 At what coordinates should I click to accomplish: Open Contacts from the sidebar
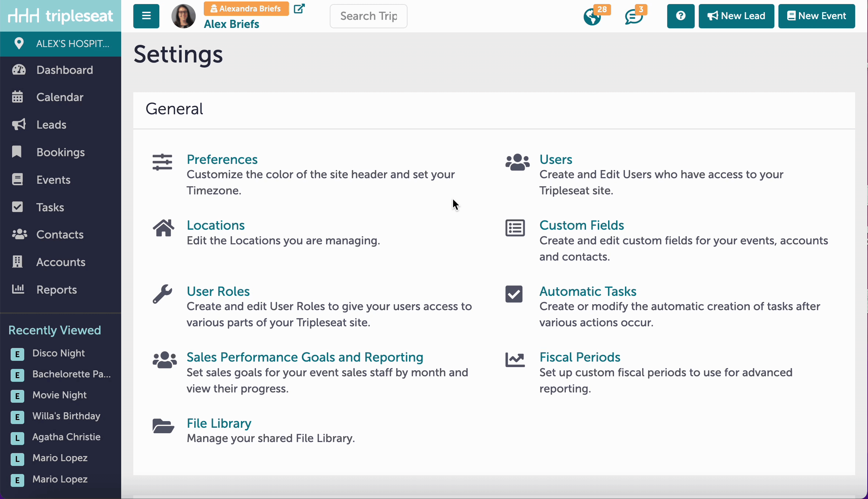point(61,234)
